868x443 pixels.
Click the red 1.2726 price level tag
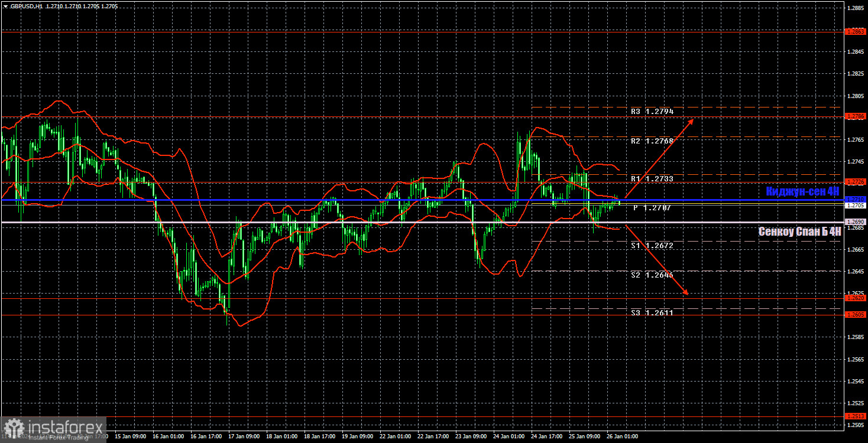(856, 182)
